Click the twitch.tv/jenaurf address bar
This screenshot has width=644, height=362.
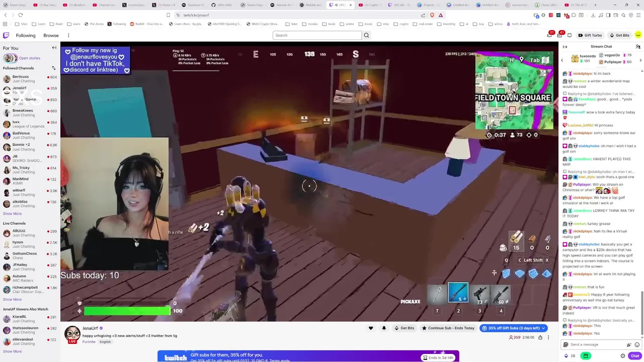[299, 15]
